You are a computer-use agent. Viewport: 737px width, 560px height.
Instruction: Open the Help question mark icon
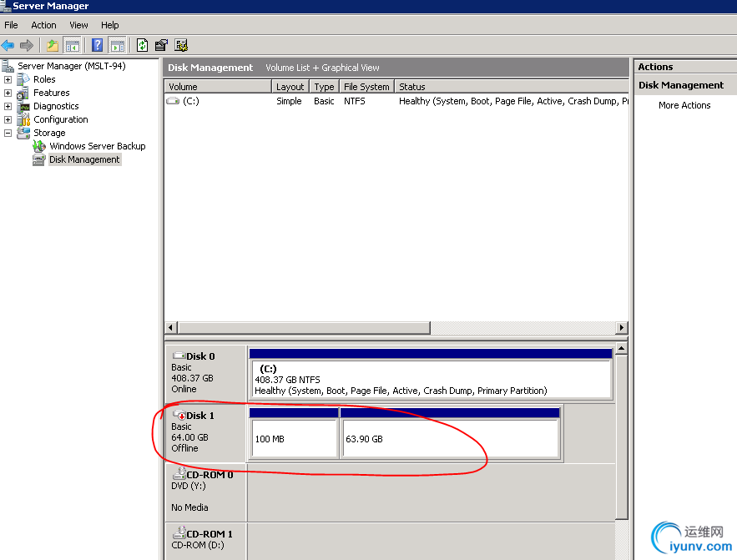(98, 45)
